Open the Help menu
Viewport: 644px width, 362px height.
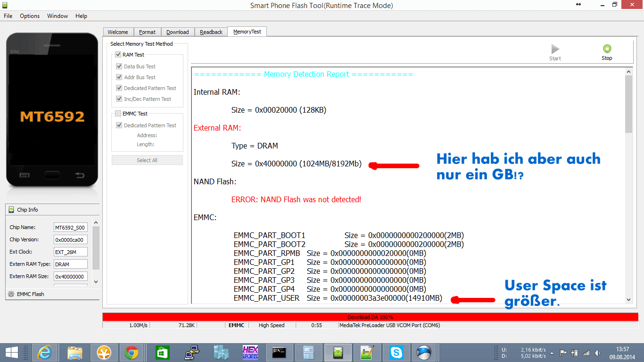tap(81, 16)
